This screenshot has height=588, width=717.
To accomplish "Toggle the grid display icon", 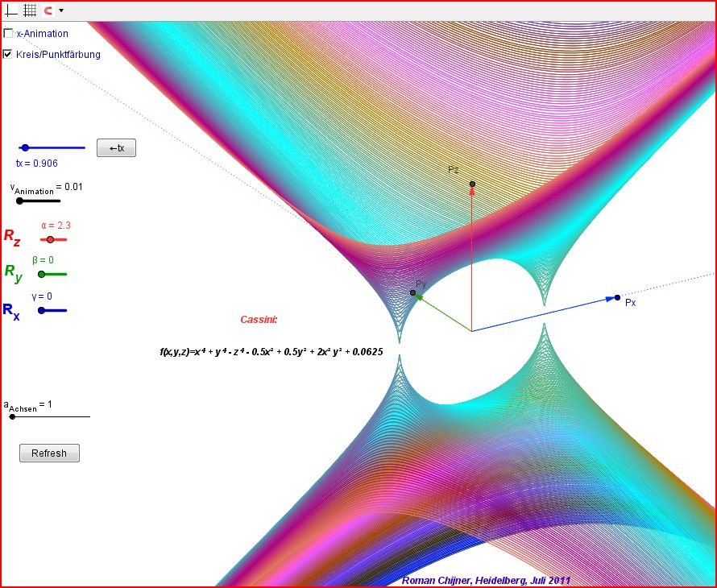I will click(x=30, y=10).
